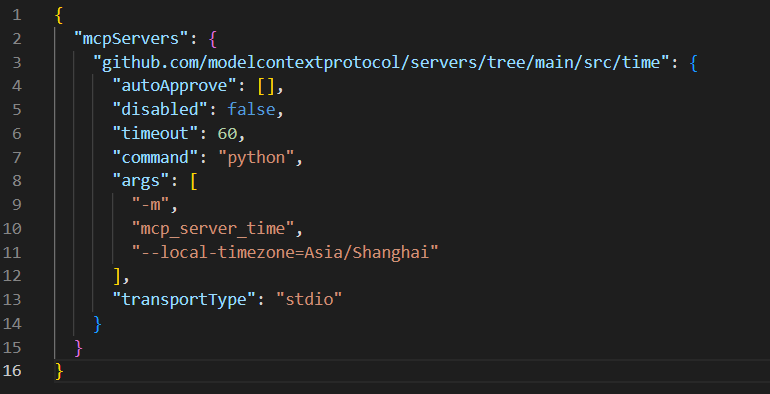Click the closing bracket ] on line 12

coord(117,277)
